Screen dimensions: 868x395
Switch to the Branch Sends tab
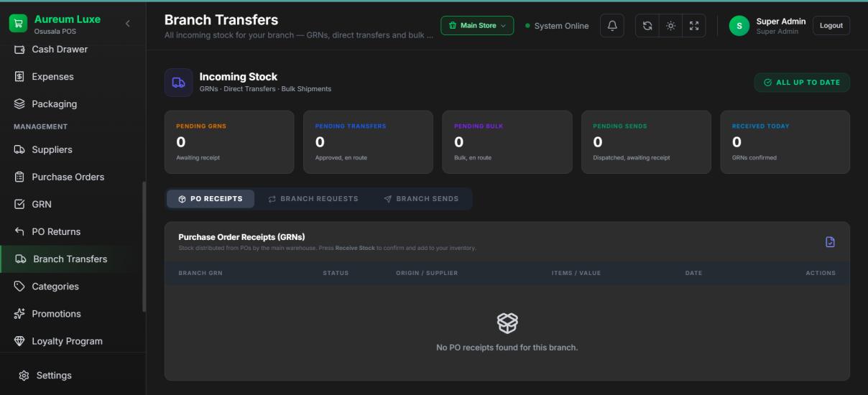[x=421, y=199]
